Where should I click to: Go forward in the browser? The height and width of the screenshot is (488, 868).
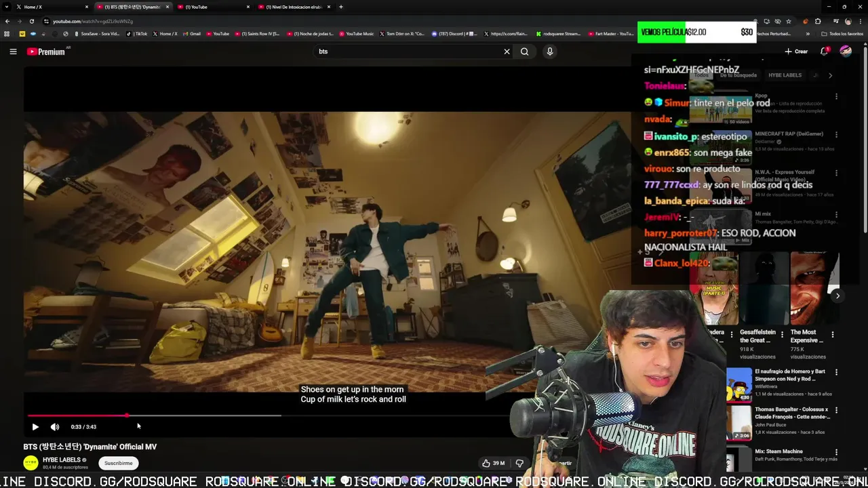[20, 22]
